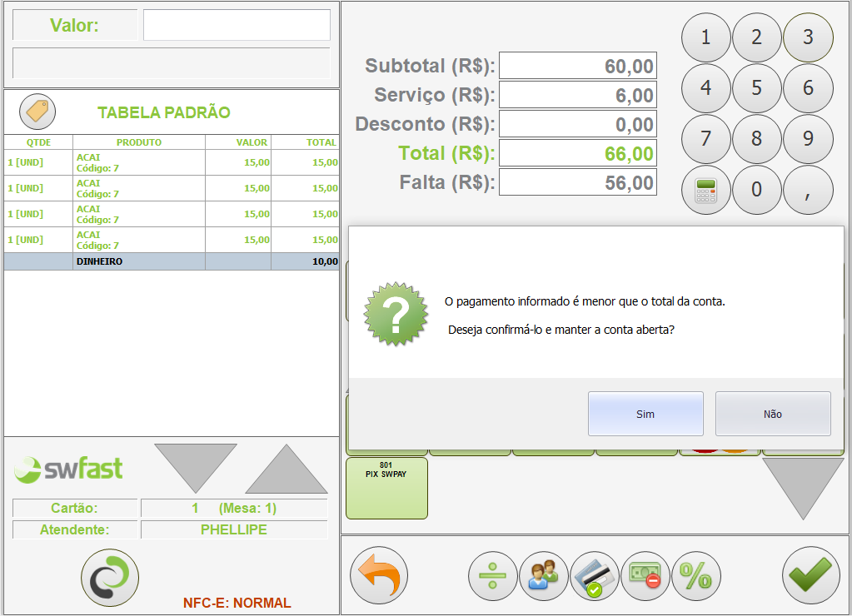Viewport: 852px width, 616px height.
Task: Click the TABELA PADRÃO title
Action: click(164, 112)
